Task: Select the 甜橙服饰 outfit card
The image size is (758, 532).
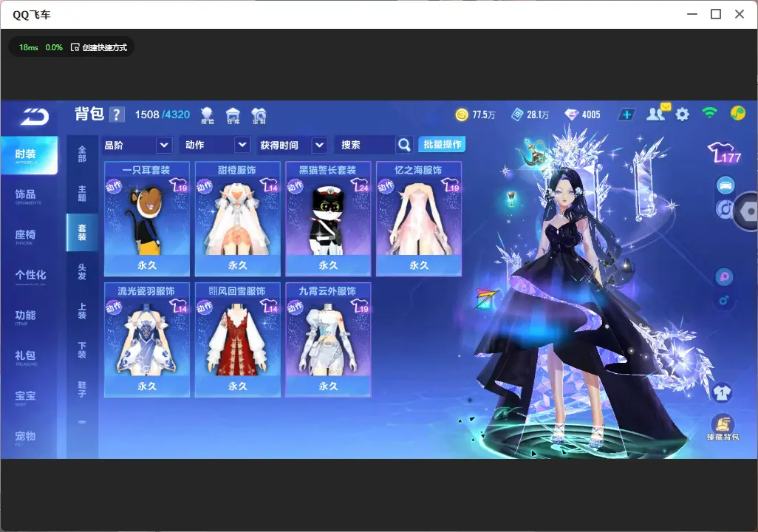Action: (x=237, y=219)
